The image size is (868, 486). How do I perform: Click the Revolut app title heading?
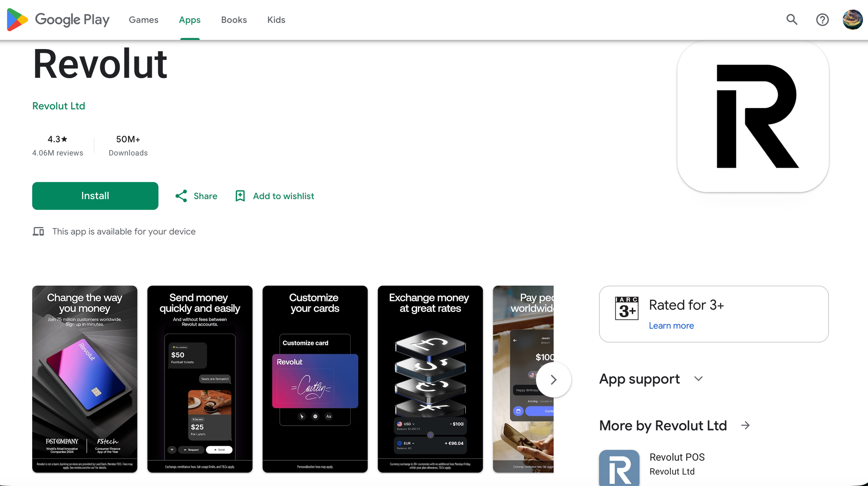100,64
